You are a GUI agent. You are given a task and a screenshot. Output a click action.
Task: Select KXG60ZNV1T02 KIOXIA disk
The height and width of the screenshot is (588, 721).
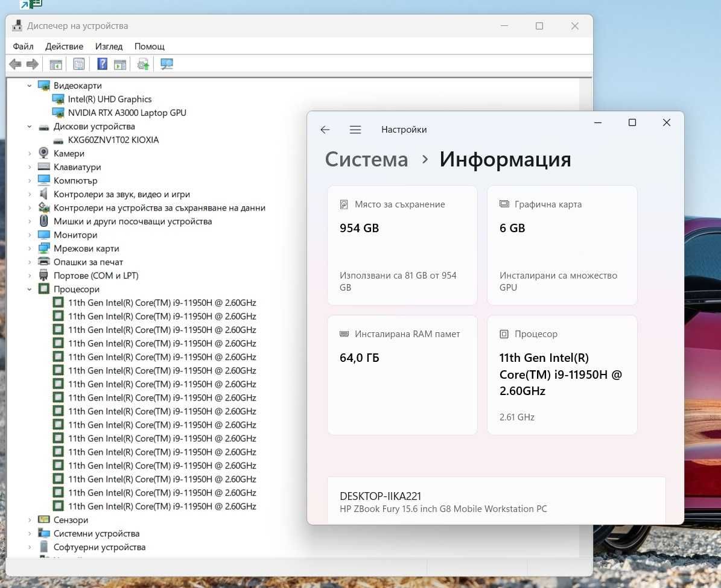tap(113, 140)
